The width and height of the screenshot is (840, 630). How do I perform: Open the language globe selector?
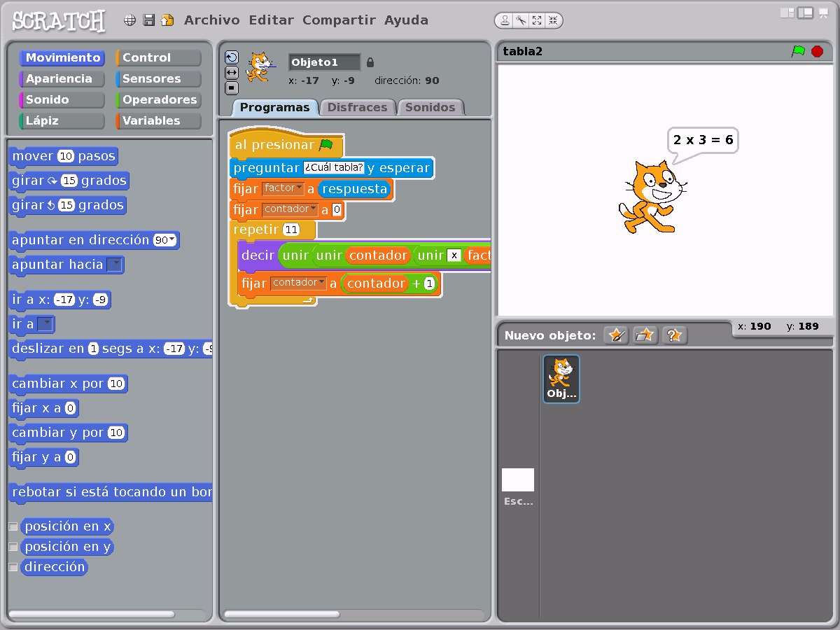click(x=129, y=20)
